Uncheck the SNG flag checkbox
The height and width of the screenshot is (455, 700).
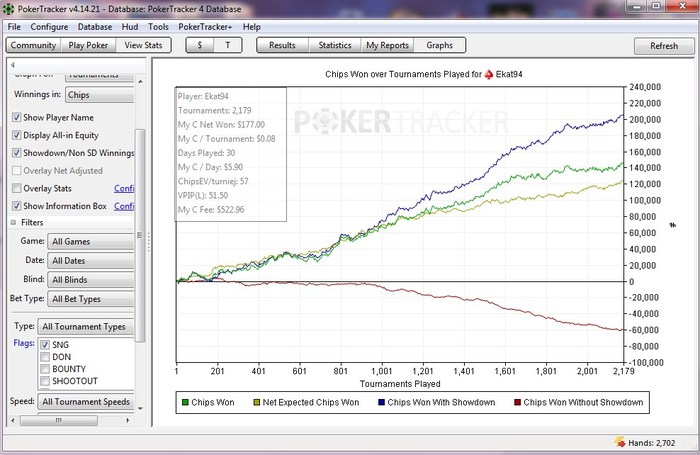pyautogui.click(x=45, y=345)
